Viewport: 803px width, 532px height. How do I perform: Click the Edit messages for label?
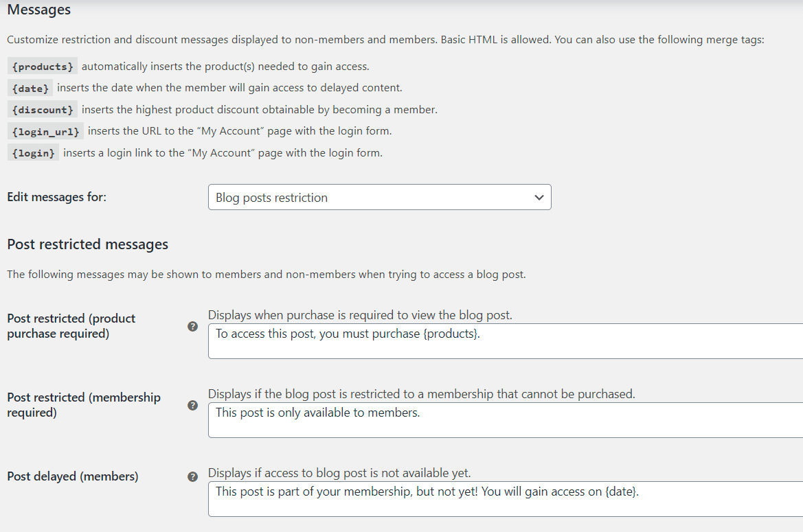(x=56, y=197)
